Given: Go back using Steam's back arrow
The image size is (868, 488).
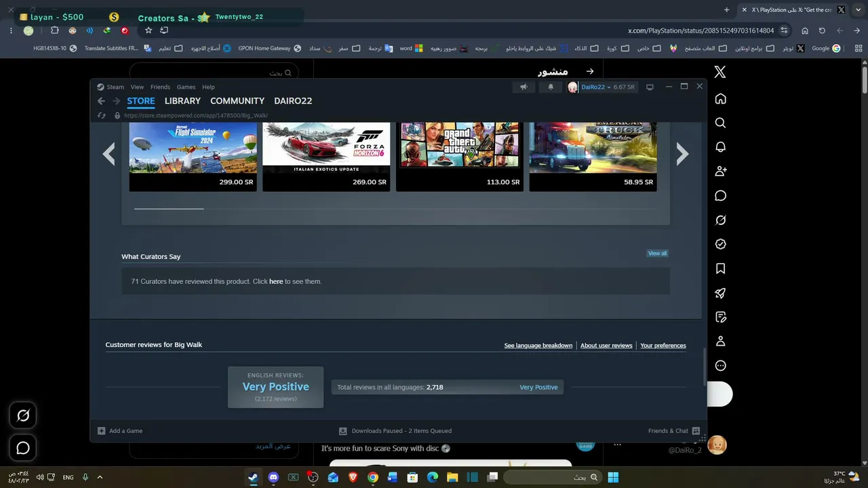Looking at the screenshot, I should pos(101,101).
